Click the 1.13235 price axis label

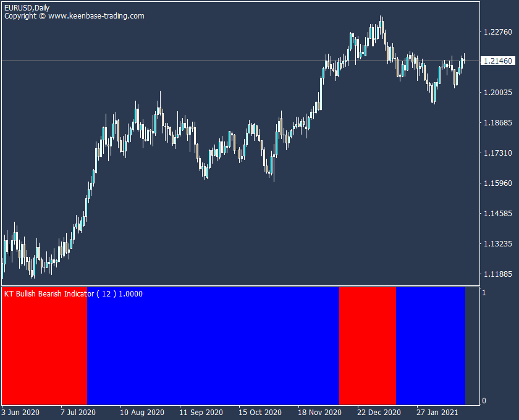pyautogui.click(x=498, y=244)
